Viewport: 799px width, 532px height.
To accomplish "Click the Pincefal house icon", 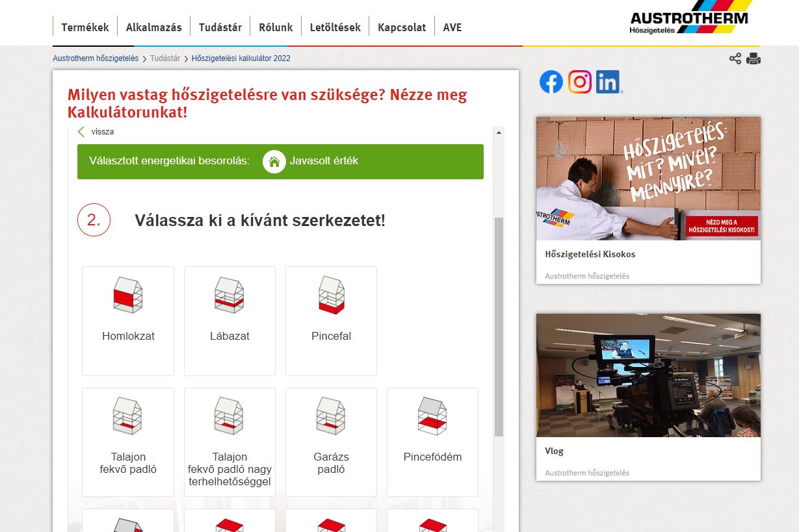I will [331, 295].
